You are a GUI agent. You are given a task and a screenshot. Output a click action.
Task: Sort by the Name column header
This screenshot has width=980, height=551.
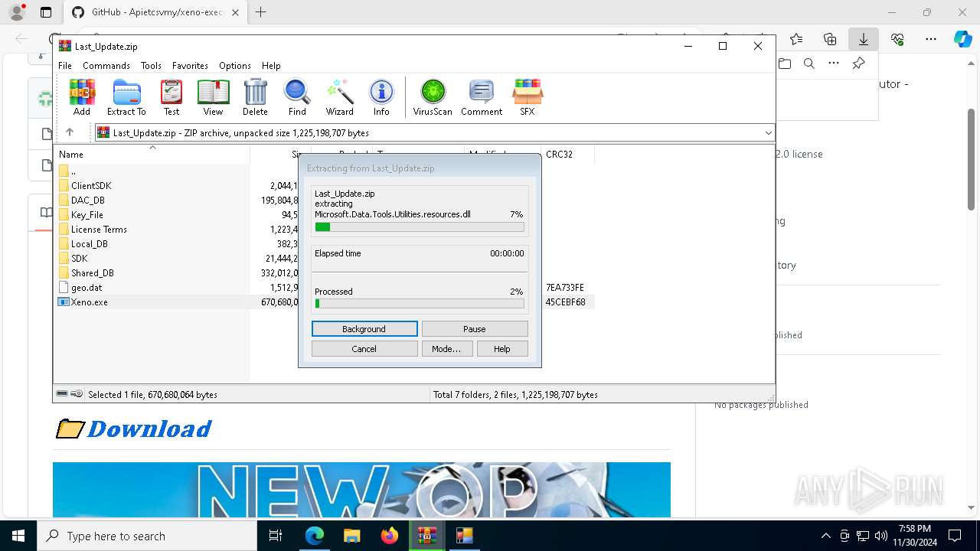[x=153, y=155]
